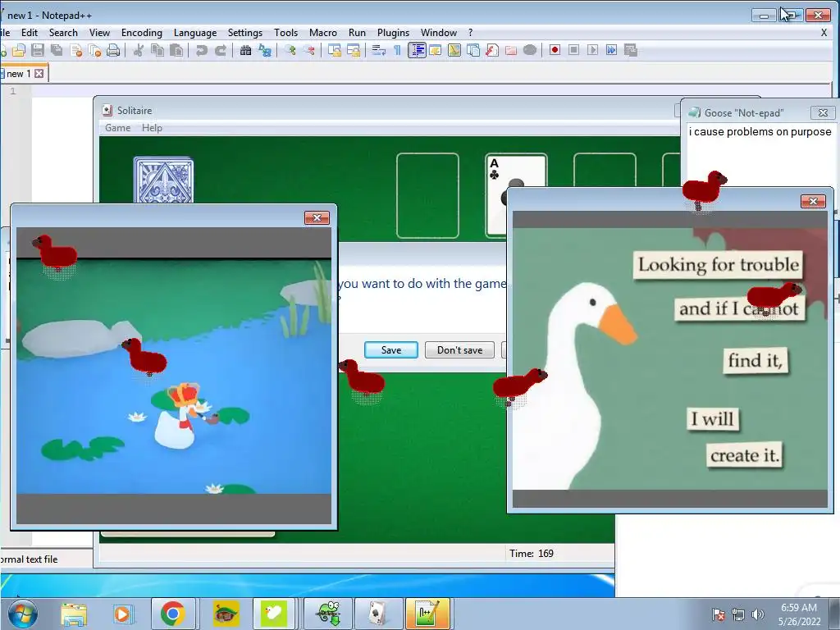The image size is (840, 630).
Task: Click the 'Time: 169' status text
Action: pyautogui.click(x=532, y=554)
